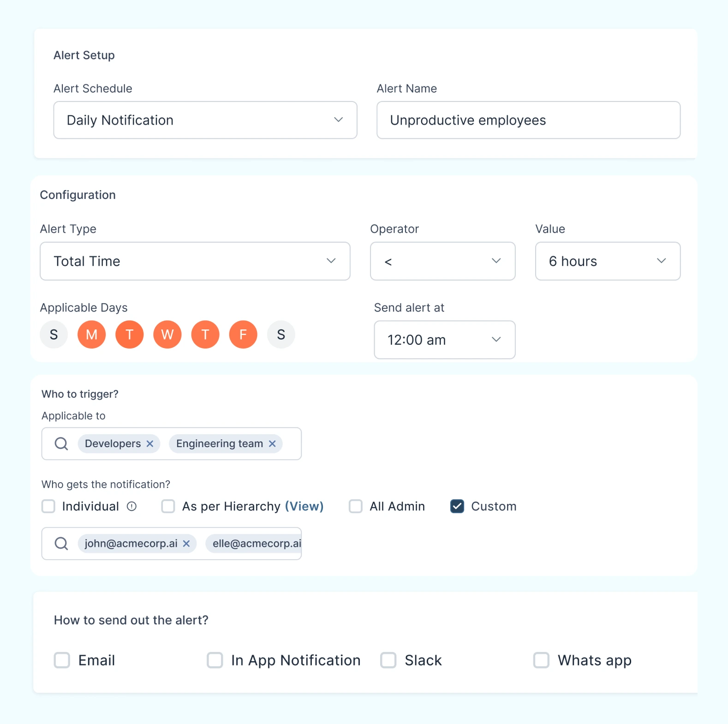Click the Engineering team tag label
Screen dimensions: 728x724
pos(220,443)
